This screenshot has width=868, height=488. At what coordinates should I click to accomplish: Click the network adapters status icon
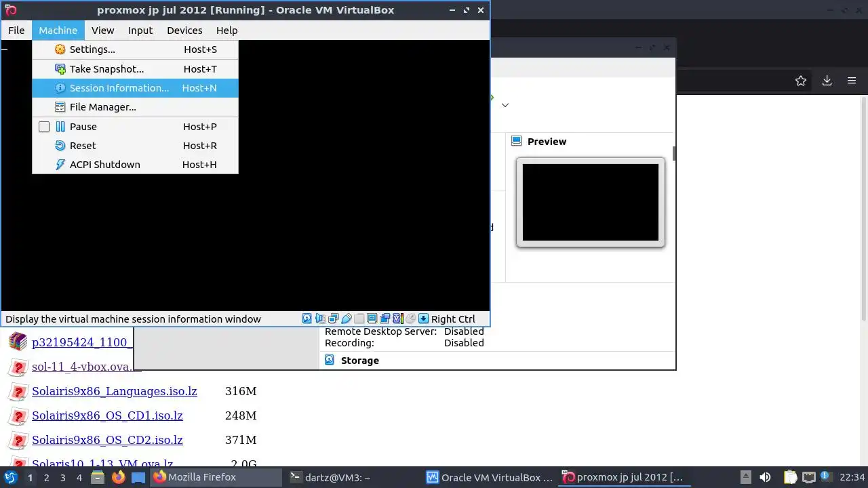coord(333,319)
